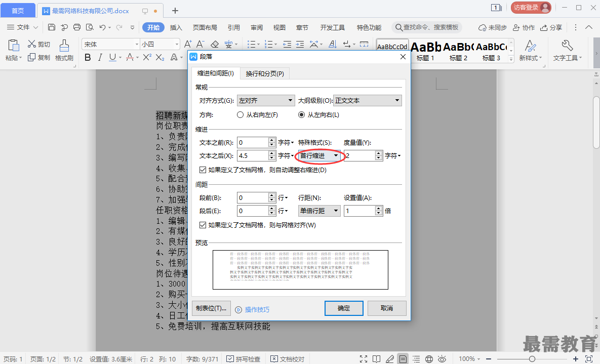Select left-to-right (从左向右) direction radio
Viewport: 600px width, 364px height.
coord(302,115)
